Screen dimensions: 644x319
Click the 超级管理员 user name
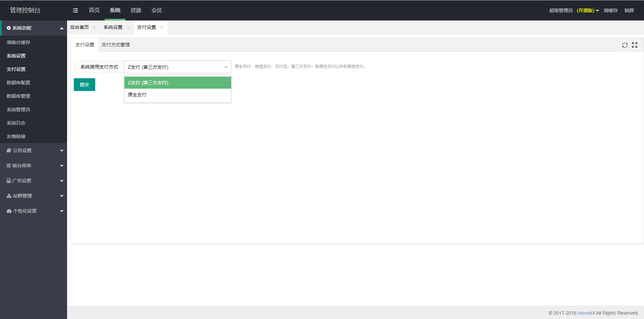561,11
